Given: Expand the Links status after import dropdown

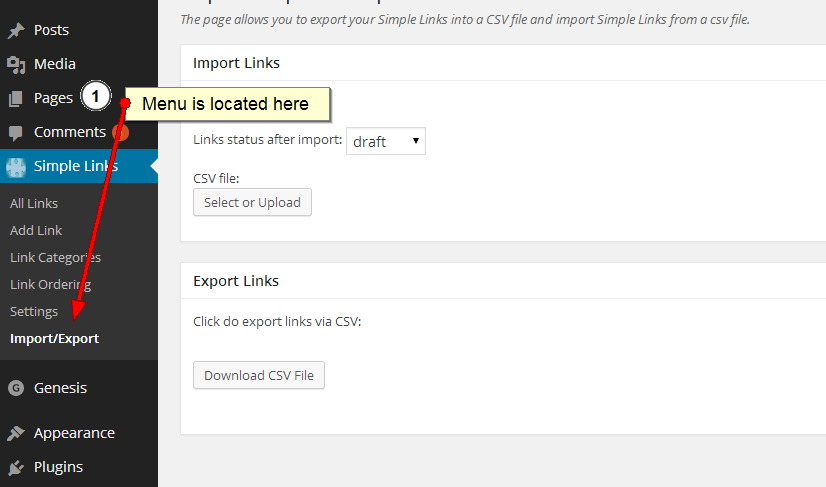Looking at the screenshot, I should click(x=386, y=141).
